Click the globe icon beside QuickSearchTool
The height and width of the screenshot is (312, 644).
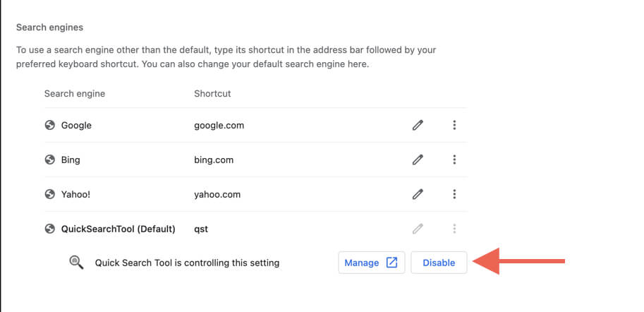pos(49,229)
